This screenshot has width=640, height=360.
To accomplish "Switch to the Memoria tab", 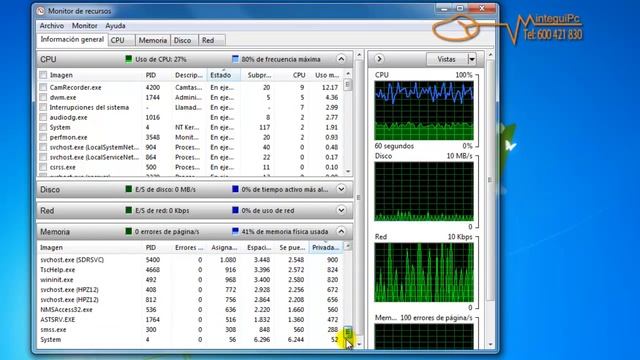I will click(153, 40).
